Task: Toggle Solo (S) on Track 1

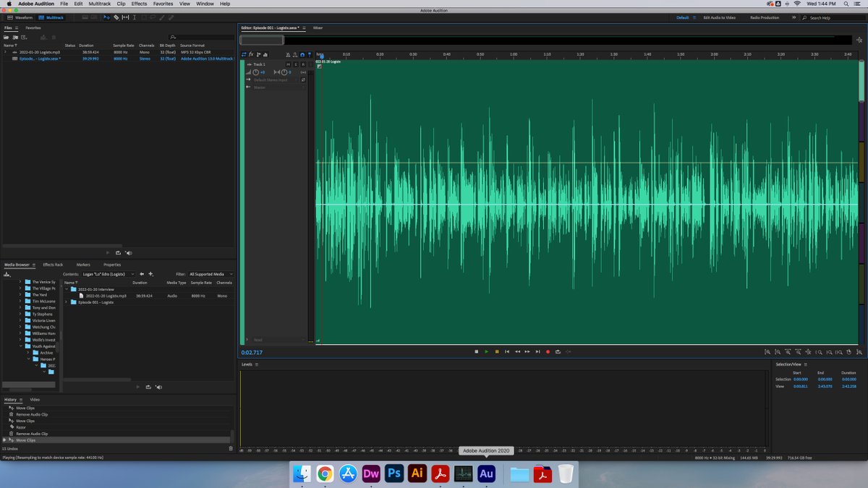Action: (x=295, y=64)
